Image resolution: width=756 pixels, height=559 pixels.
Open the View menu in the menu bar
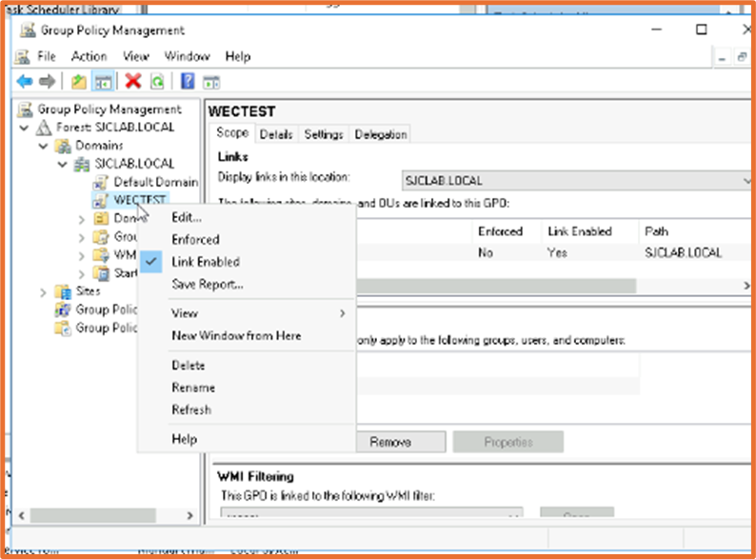pos(135,57)
